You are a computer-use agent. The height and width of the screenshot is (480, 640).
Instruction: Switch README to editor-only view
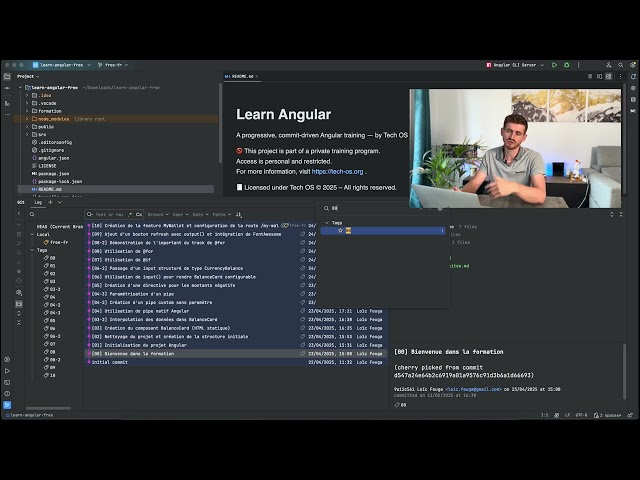[590, 76]
